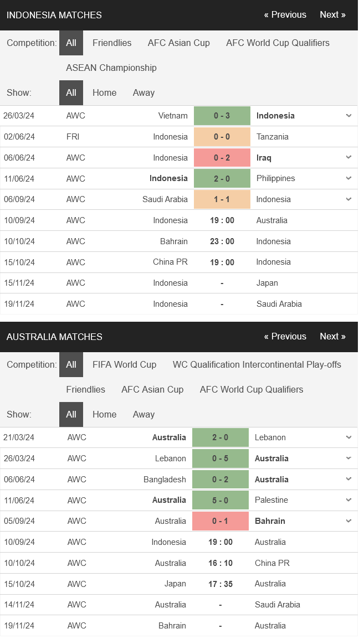Open the Tanzania team link
The height and width of the screenshot is (644, 359).
(x=272, y=137)
